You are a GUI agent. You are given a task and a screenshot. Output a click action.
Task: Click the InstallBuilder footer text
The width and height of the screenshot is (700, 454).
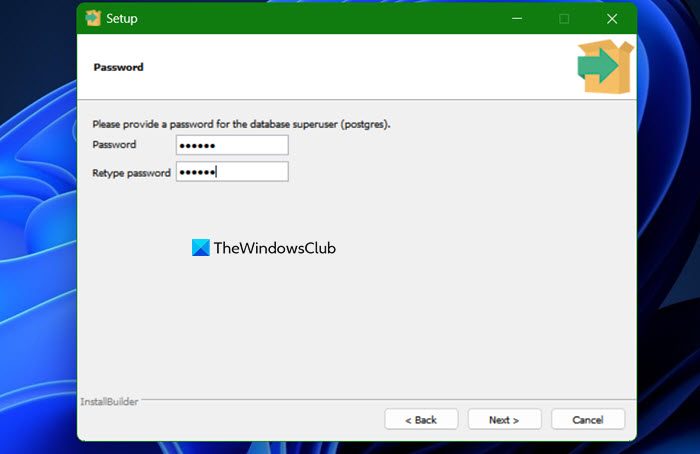pos(109,402)
